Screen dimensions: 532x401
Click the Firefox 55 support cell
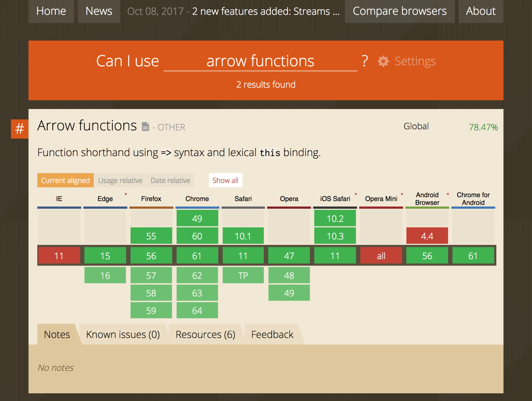coord(151,236)
